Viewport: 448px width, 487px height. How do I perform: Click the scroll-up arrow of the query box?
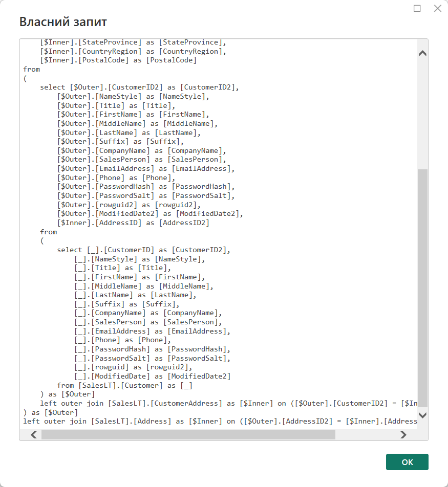(x=422, y=52)
